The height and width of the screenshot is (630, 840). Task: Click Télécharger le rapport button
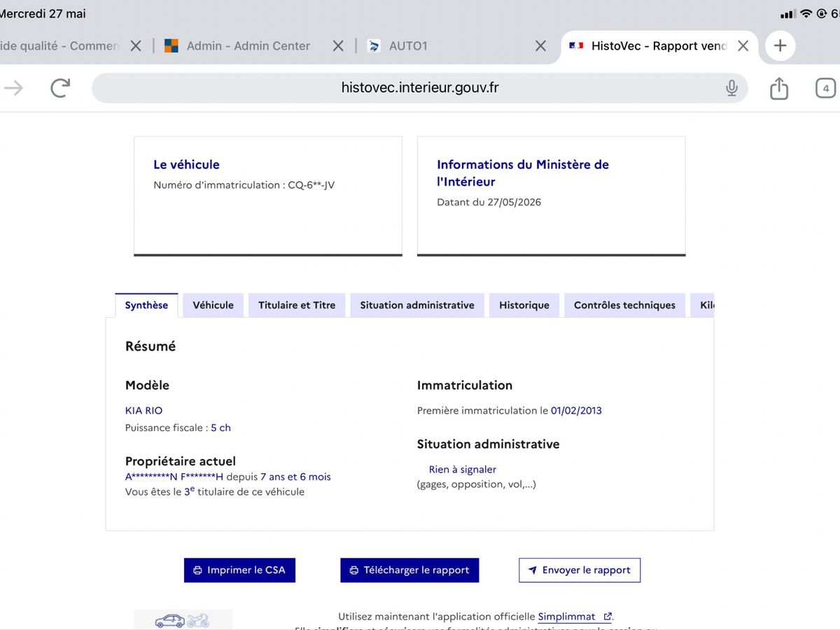pyautogui.click(x=409, y=570)
